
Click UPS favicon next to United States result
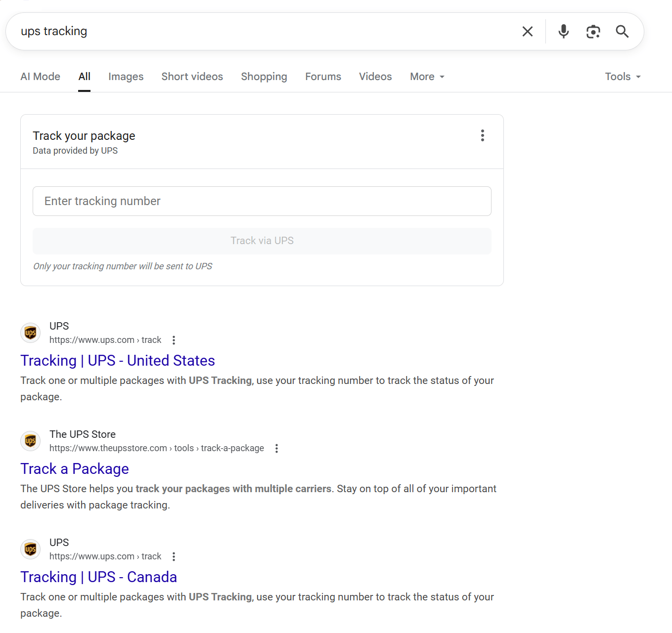coord(31,333)
